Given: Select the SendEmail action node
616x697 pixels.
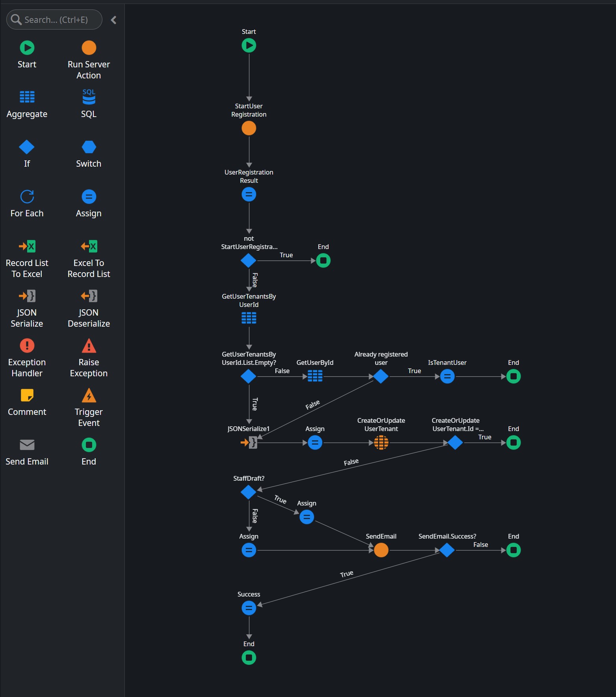Looking at the screenshot, I should pyautogui.click(x=381, y=550).
